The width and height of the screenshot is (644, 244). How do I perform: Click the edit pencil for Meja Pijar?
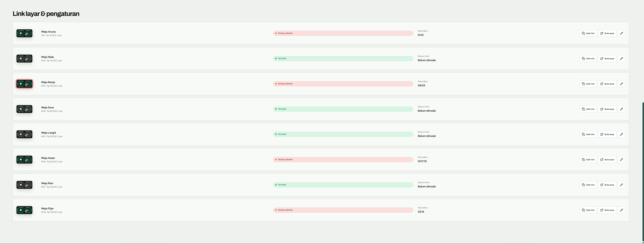621,210
